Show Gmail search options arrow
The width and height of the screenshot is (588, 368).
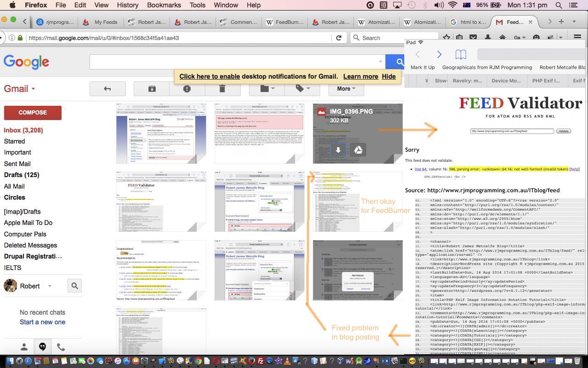[x=380, y=62]
